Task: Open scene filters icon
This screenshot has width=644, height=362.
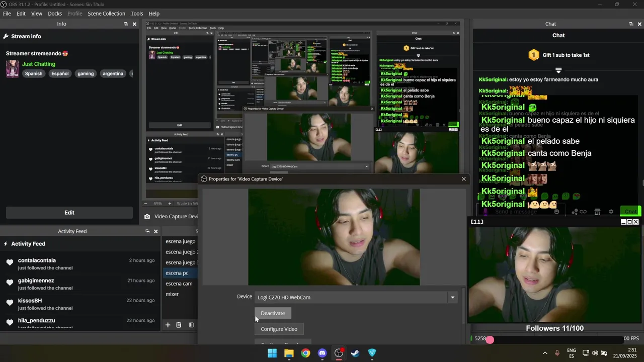Action: point(191,325)
